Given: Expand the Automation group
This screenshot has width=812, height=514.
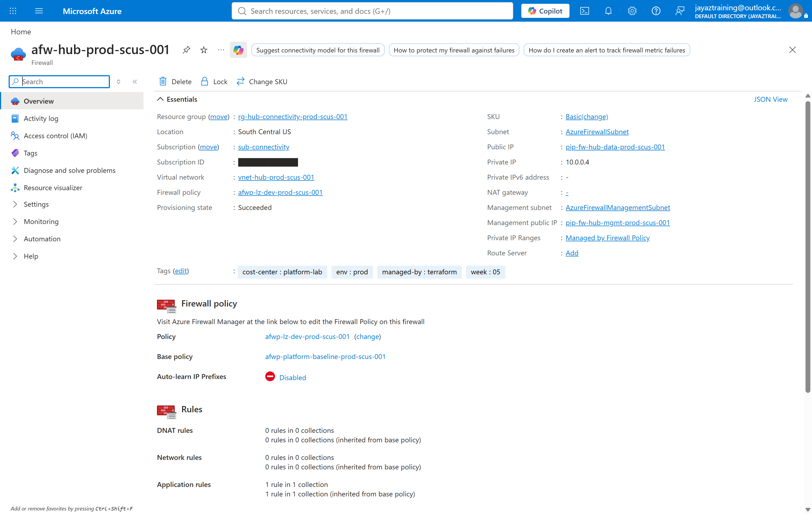Looking at the screenshot, I should click(x=15, y=239).
